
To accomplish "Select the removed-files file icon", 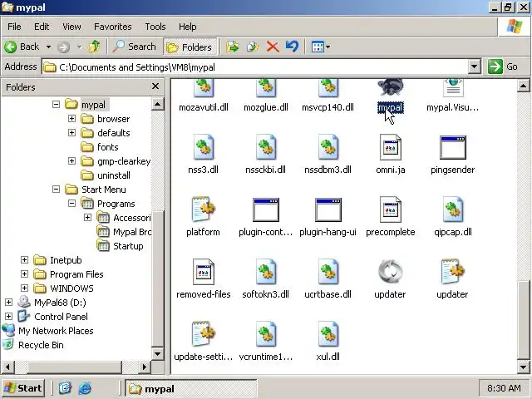I will click(x=203, y=272).
